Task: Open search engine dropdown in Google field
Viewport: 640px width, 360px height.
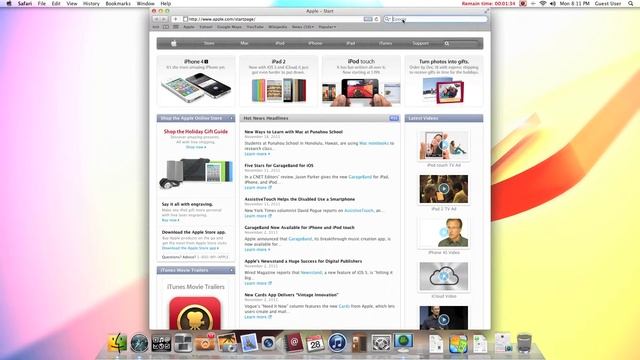Action: 388,19
